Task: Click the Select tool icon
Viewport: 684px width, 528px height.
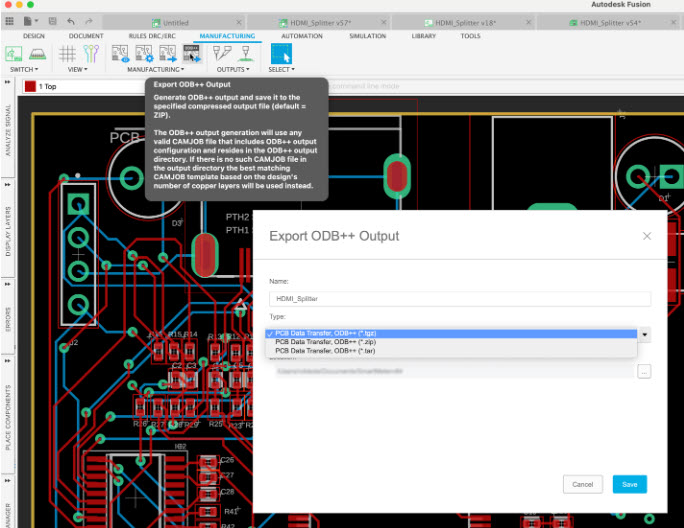Action: (x=280, y=55)
